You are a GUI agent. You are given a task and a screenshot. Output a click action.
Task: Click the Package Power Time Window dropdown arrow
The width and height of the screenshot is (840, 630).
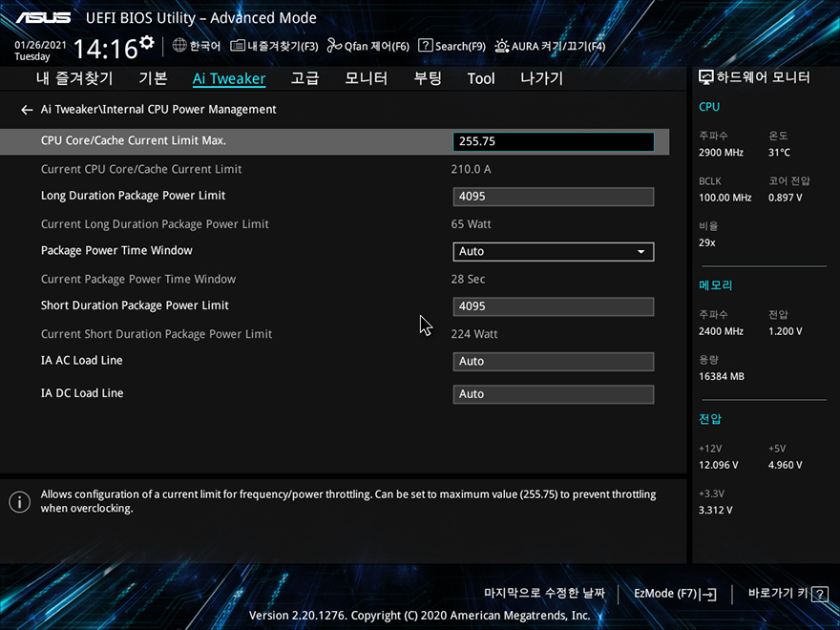tap(640, 252)
